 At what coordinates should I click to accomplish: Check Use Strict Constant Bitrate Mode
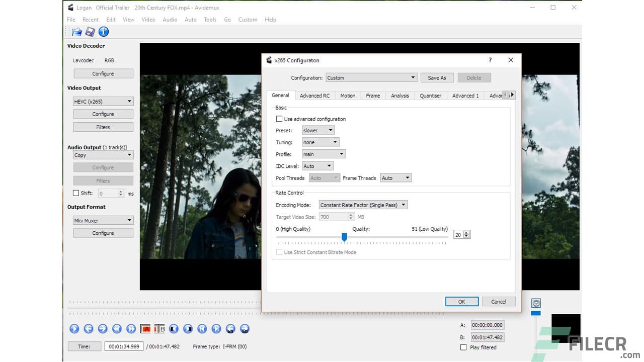click(x=279, y=252)
